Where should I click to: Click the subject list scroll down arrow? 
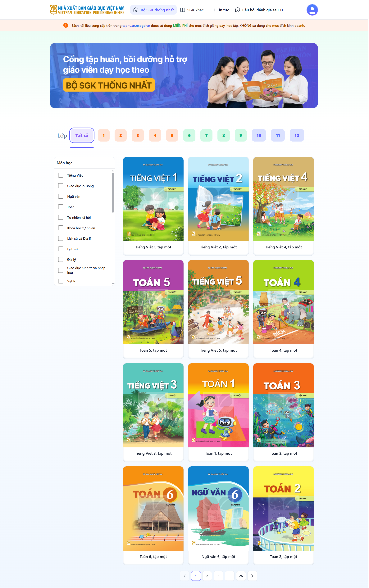(x=113, y=283)
